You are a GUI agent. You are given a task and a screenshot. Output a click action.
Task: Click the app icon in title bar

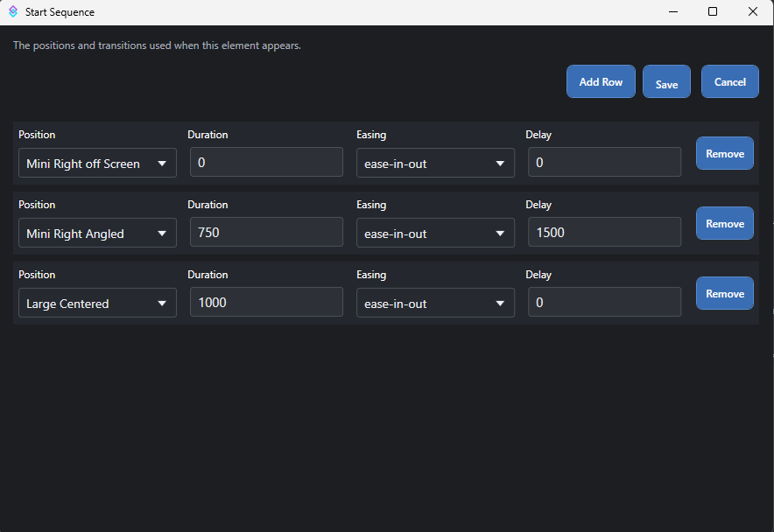click(x=13, y=11)
